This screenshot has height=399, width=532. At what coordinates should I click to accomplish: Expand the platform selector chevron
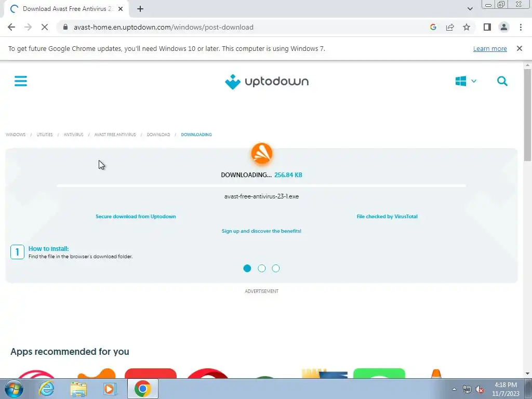(474, 81)
